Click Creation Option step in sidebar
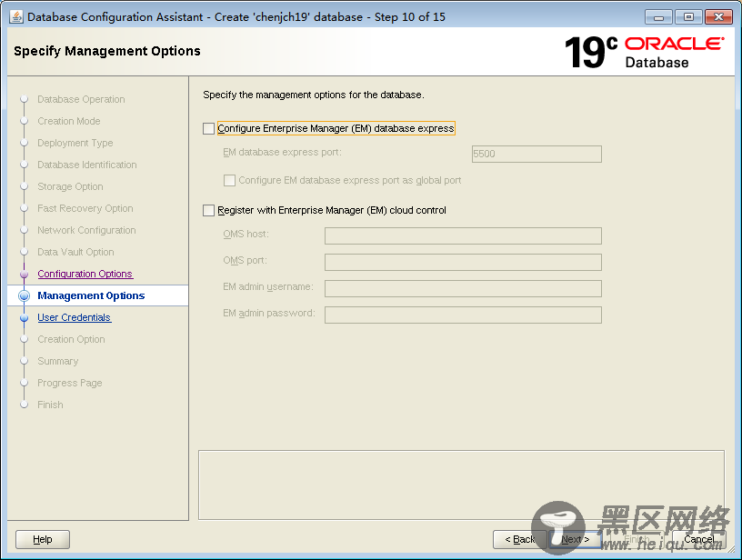 point(72,339)
